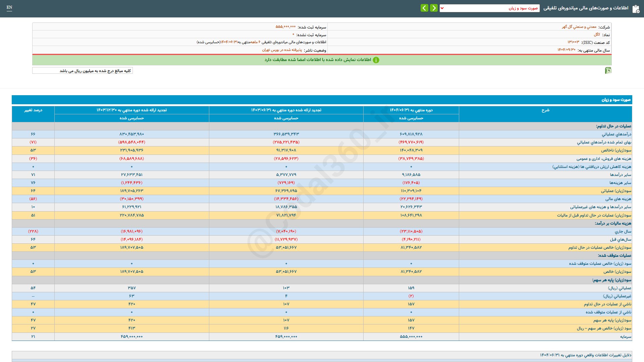This screenshot has width=644, height=362.
Task: Click the million rial units note box
Action: (83, 71)
